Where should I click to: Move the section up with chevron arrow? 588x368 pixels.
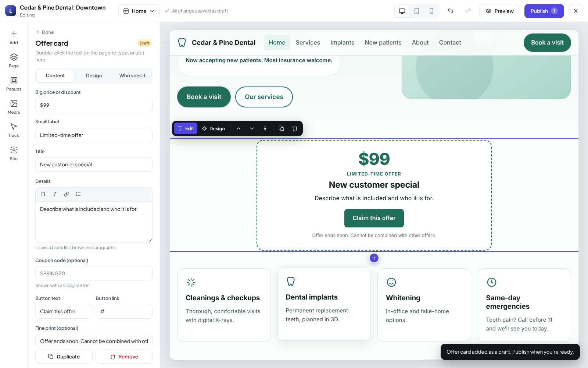click(x=239, y=128)
